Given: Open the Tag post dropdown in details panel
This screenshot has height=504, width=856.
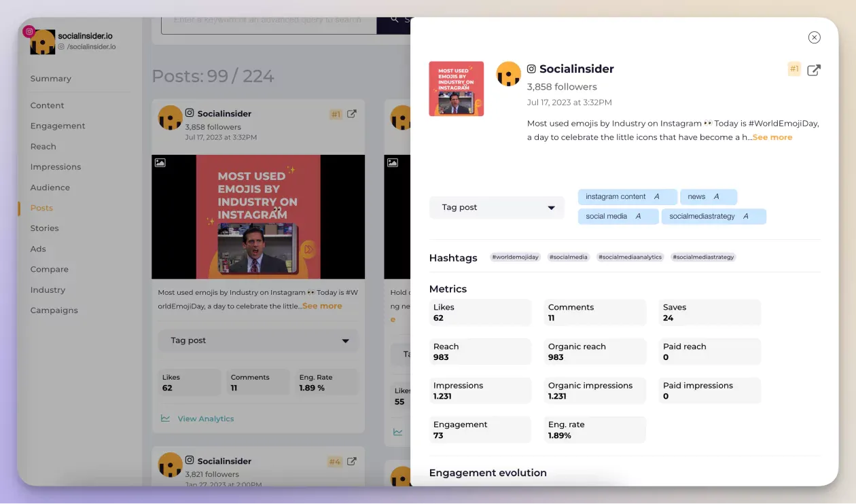Looking at the screenshot, I should click(497, 208).
